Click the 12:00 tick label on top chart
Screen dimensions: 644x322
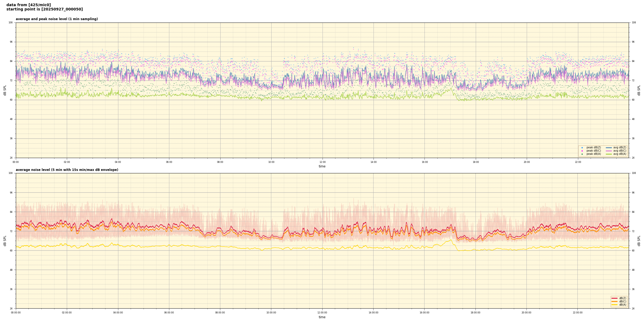322,162
